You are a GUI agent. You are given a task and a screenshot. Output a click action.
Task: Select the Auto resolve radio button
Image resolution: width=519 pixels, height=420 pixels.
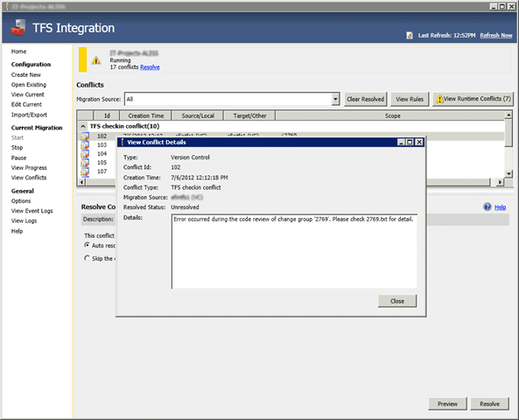87,245
